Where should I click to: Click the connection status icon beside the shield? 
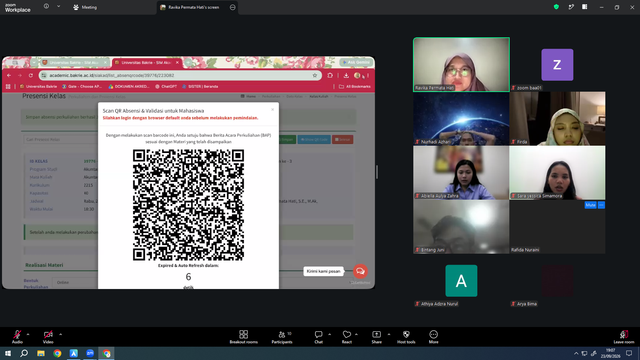pyautogui.click(x=571, y=7)
